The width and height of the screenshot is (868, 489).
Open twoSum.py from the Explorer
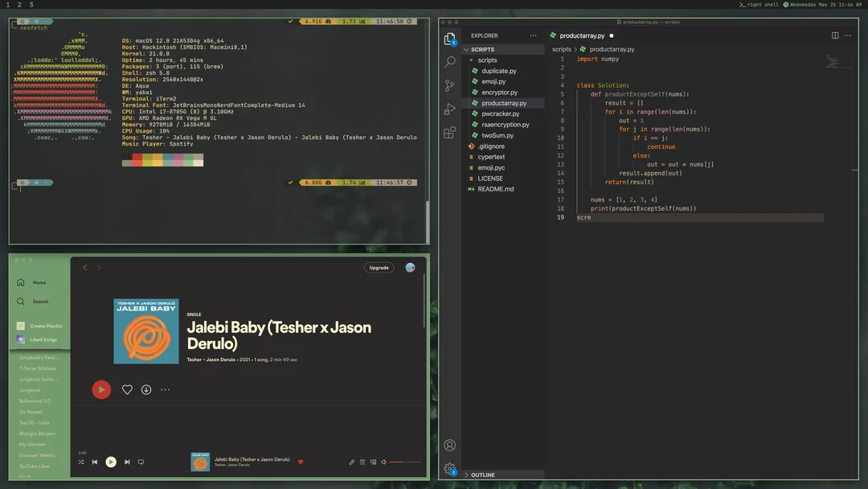pos(496,135)
